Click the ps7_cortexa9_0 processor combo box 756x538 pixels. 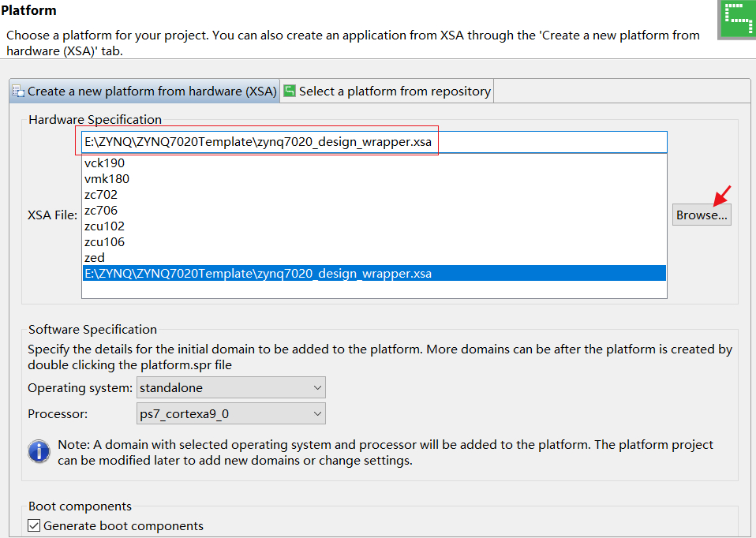[x=230, y=413]
